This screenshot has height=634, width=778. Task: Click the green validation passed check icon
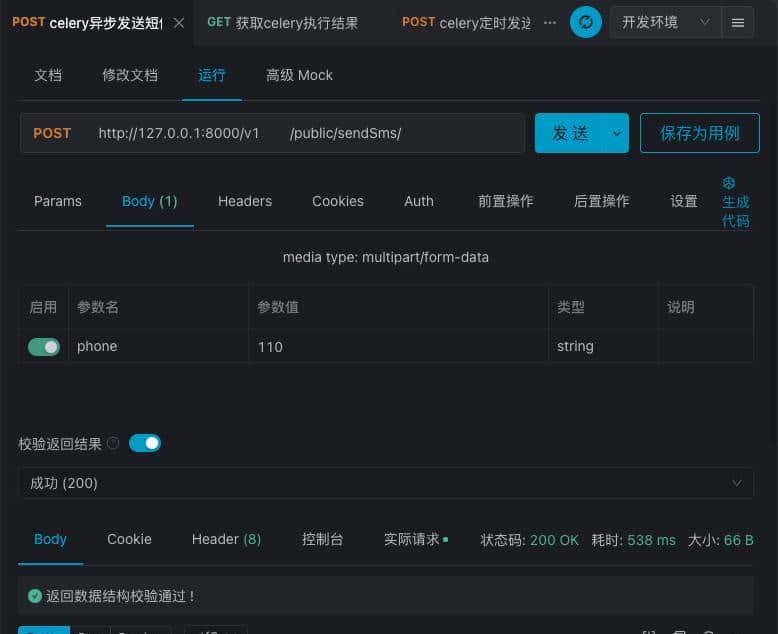pyautogui.click(x=35, y=596)
